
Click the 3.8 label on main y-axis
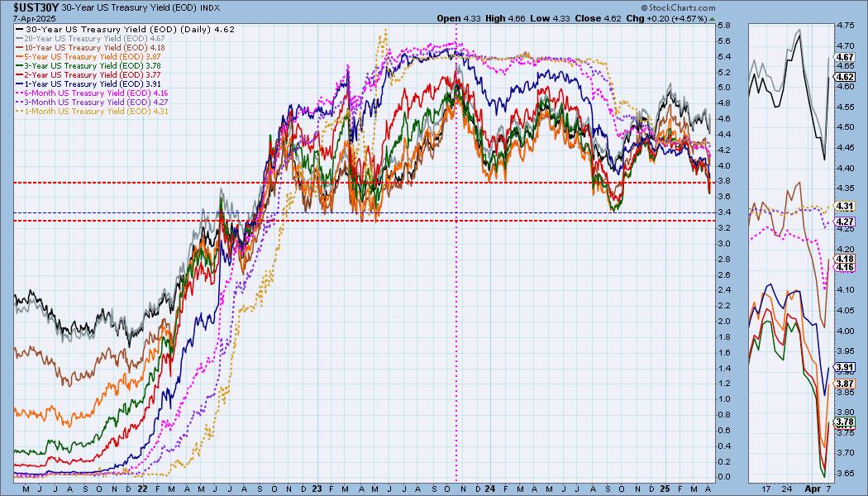[723, 181]
